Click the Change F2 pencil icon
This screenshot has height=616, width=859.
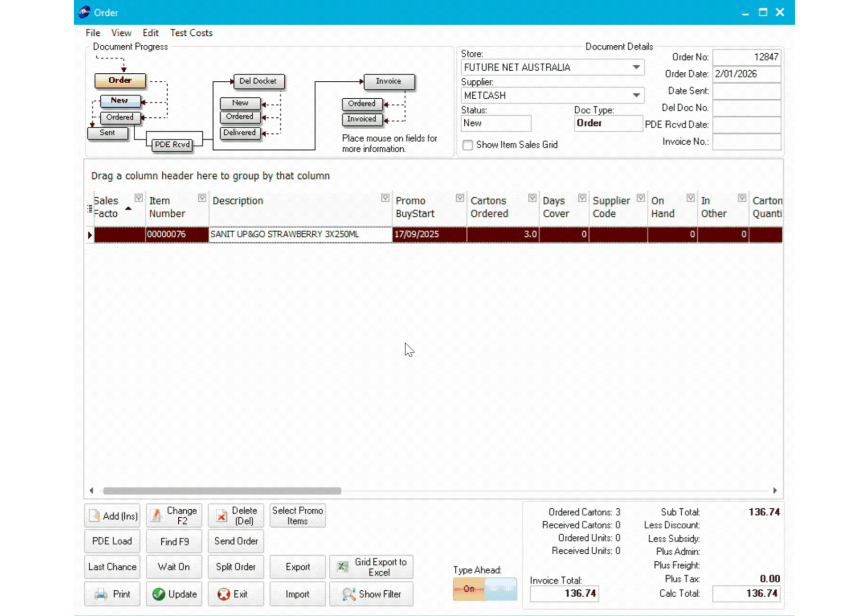[x=156, y=516]
